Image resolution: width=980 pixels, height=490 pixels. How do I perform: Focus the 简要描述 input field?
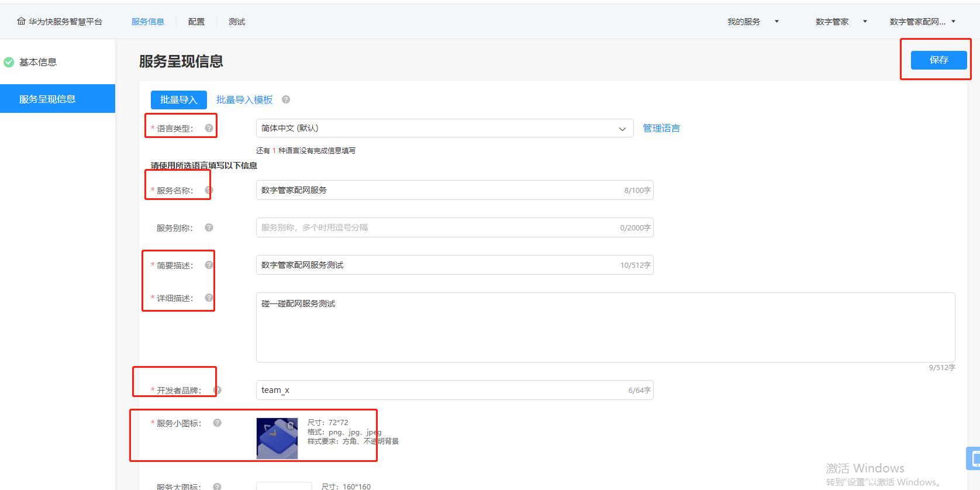pyautogui.click(x=454, y=265)
